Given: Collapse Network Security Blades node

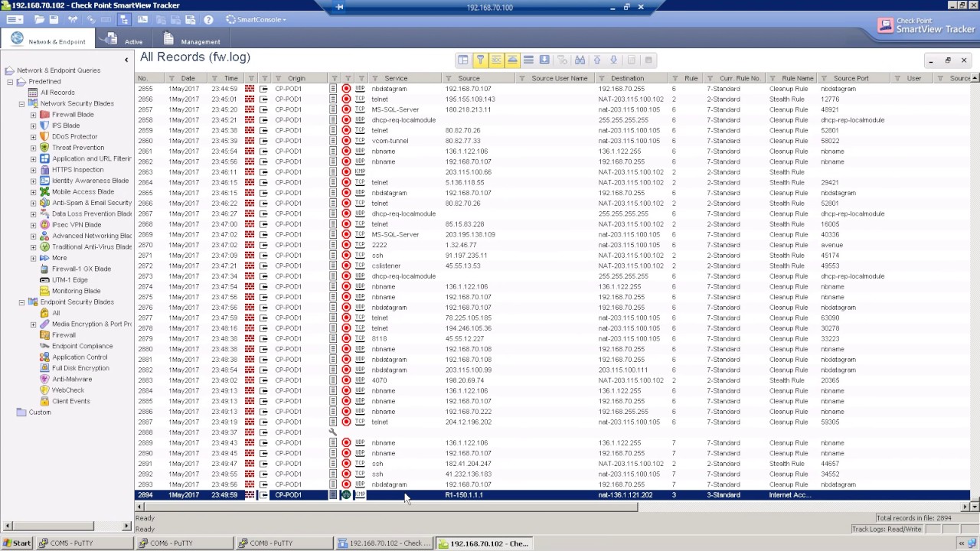Looking at the screenshot, I should (x=21, y=104).
